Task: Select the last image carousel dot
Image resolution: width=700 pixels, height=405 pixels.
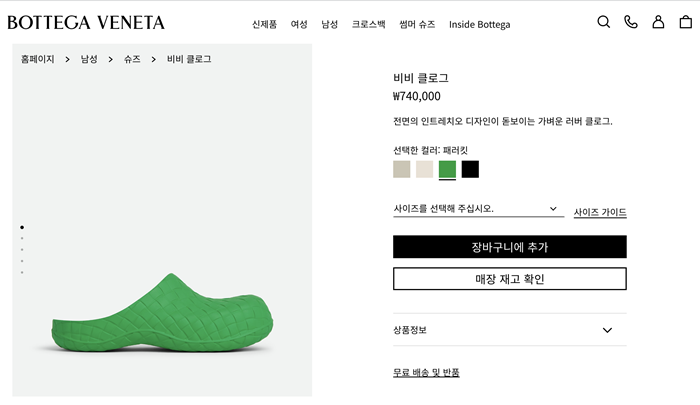Action: coord(22,272)
